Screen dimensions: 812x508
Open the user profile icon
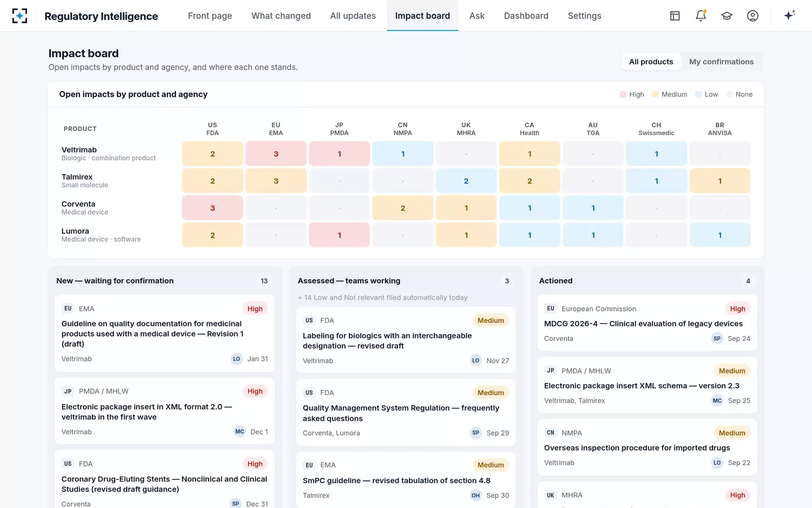pyautogui.click(x=753, y=16)
